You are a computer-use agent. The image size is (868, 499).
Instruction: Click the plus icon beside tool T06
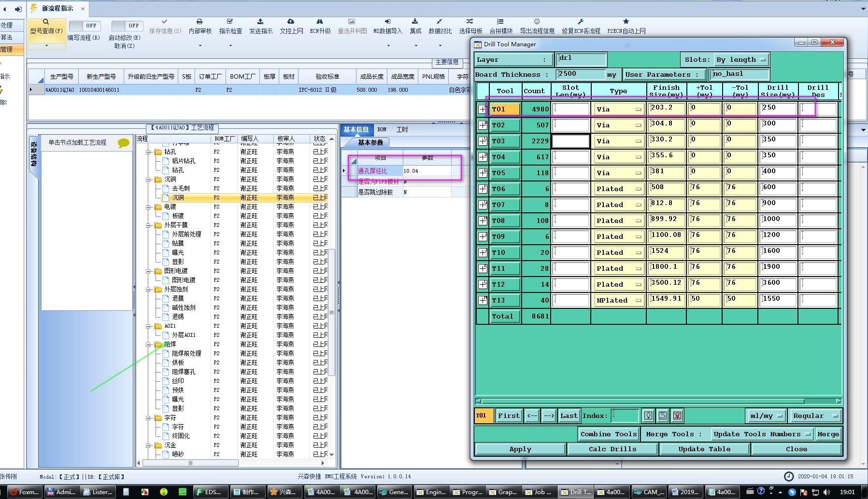[x=483, y=189]
